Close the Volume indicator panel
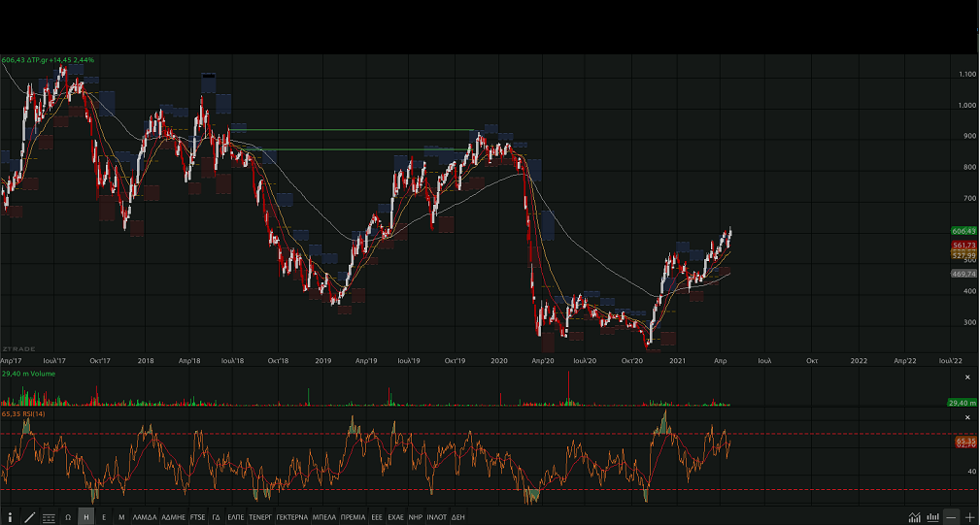Screen dimensions: 980x525 (966, 377)
